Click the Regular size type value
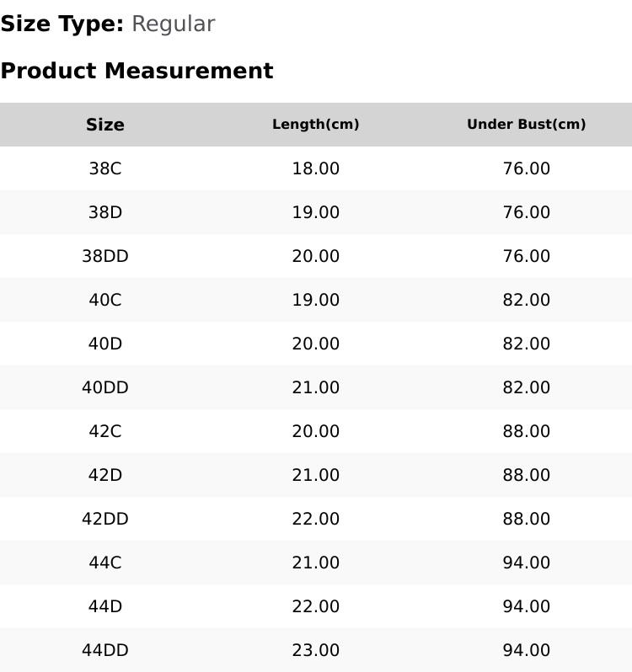 point(174,24)
